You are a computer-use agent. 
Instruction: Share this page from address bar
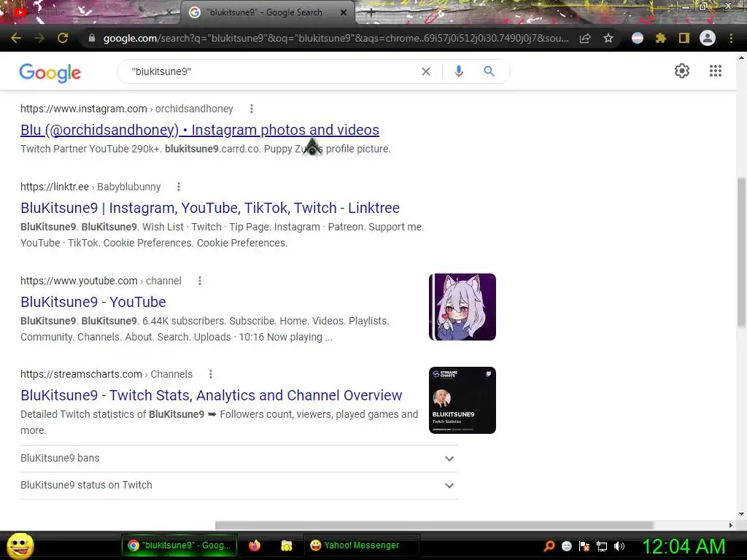click(585, 38)
